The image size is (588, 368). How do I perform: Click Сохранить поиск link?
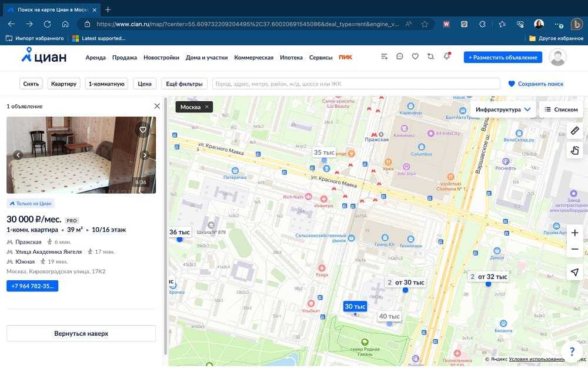click(x=536, y=84)
